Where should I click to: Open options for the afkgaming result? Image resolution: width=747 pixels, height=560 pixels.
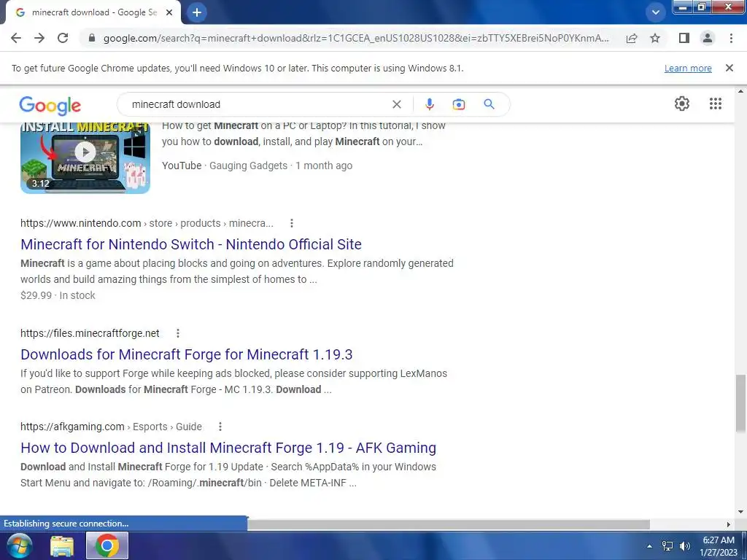[x=220, y=427]
